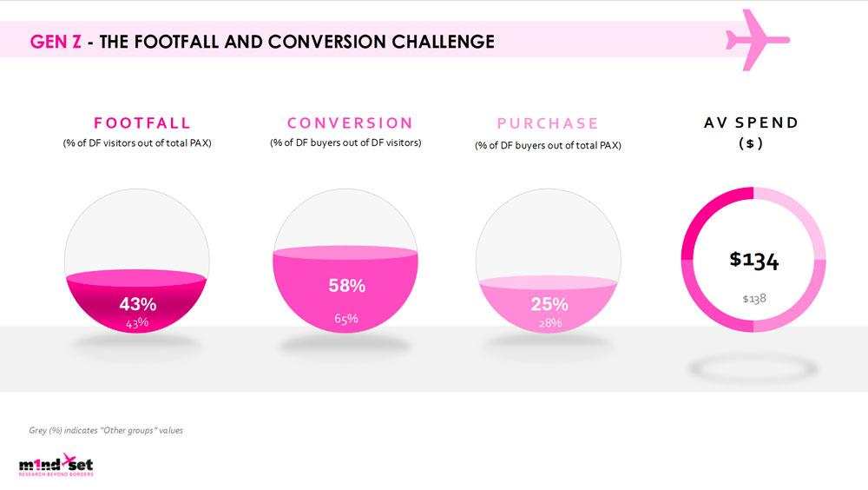Click the pink airplane icon
868x490 pixels.
[757, 40]
